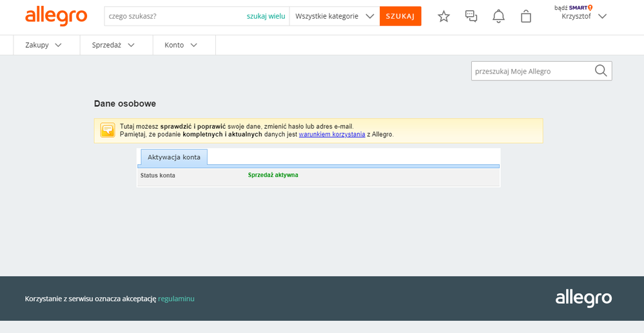Expand the Konto menu
644x333 pixels.
(x=181, y=45)
